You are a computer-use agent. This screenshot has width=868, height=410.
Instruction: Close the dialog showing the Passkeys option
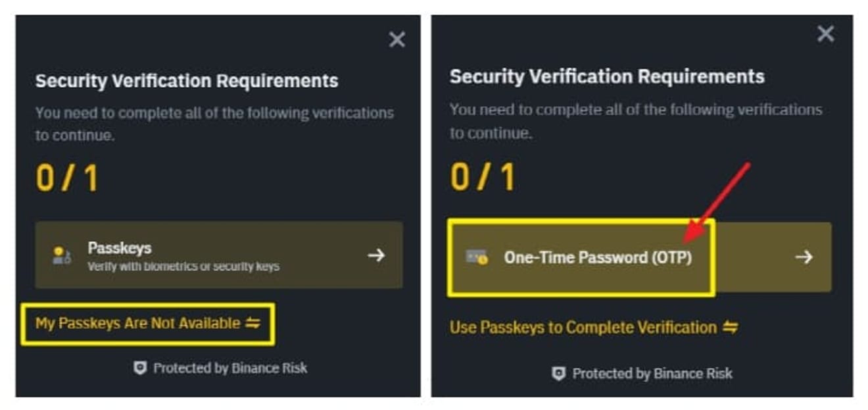click(397, 40)
